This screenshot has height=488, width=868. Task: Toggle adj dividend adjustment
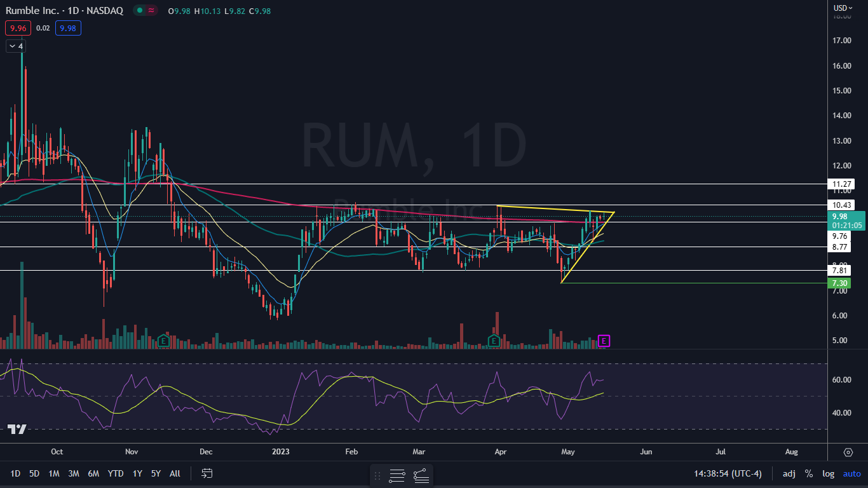[789, 473]
